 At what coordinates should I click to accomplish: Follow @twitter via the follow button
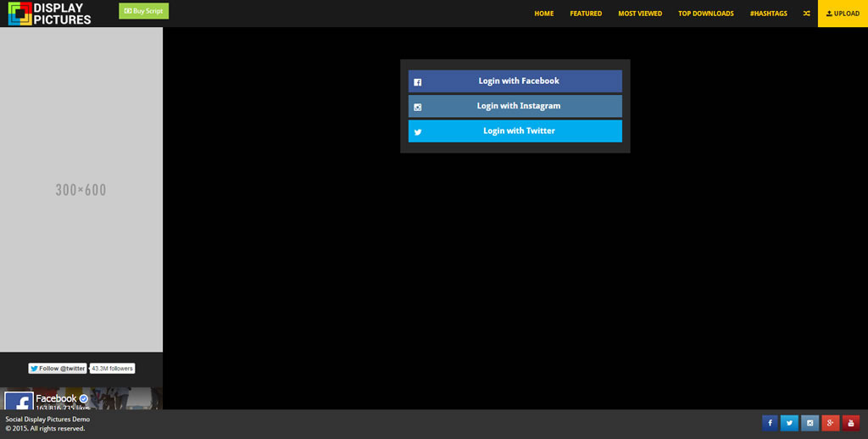click(x=58, y=368)
